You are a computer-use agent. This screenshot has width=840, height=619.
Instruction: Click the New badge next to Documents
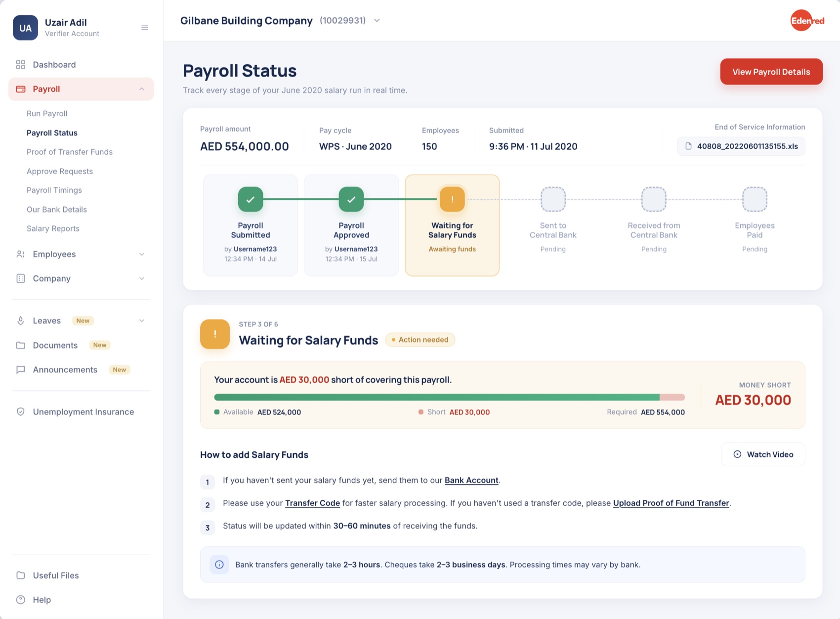point(100,345)
